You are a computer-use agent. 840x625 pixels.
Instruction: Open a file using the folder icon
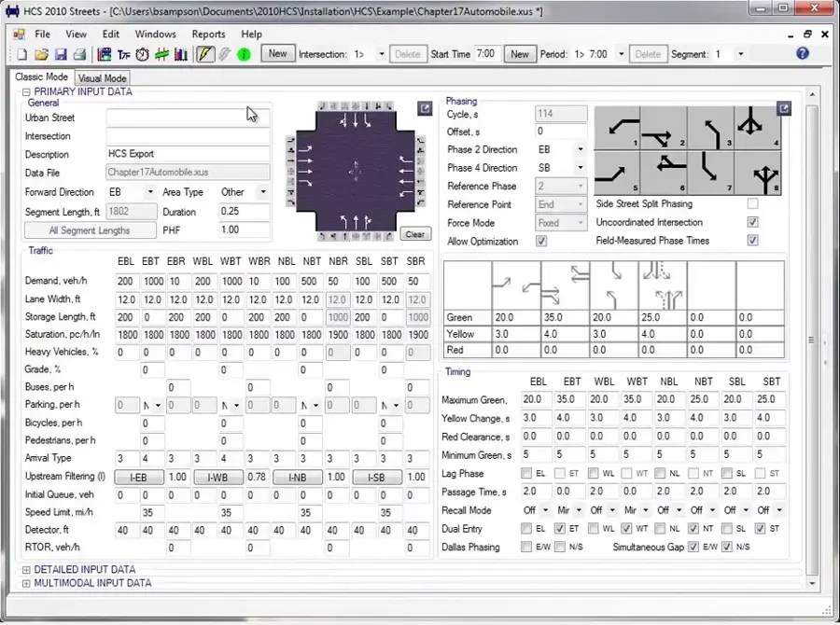click(x=41, y=55)
